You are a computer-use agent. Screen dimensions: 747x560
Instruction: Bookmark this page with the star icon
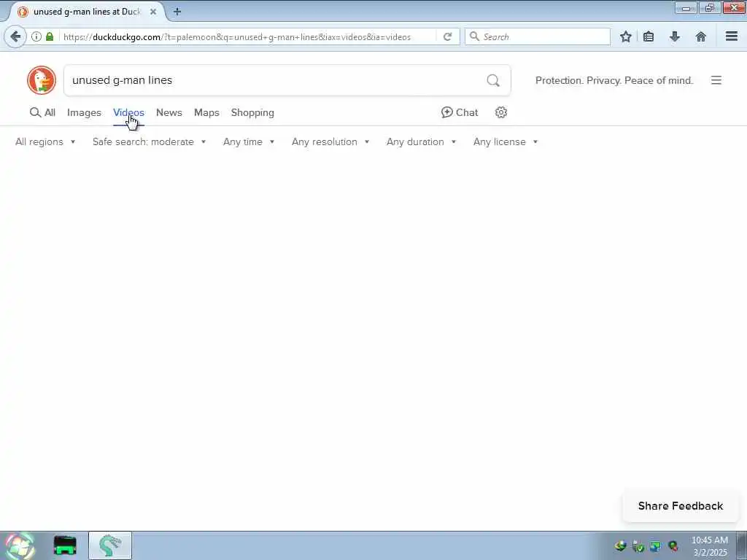coord(625,36)
